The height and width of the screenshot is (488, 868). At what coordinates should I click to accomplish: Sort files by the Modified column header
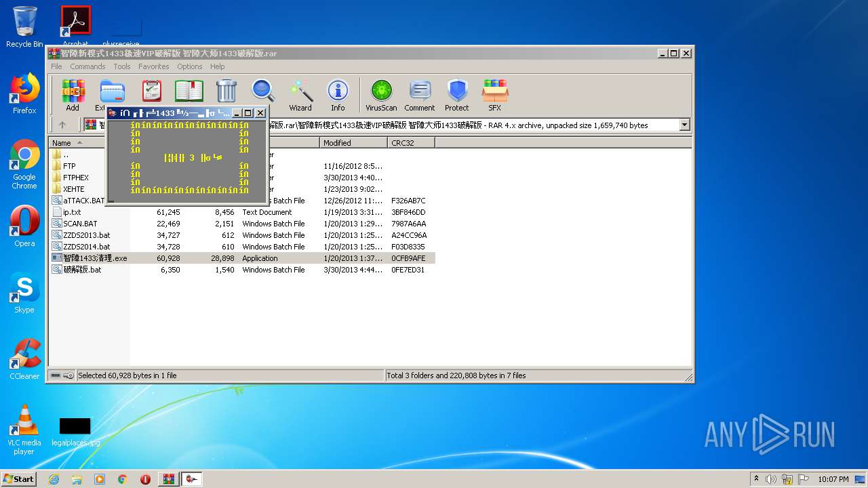click(x=353, y=142)
